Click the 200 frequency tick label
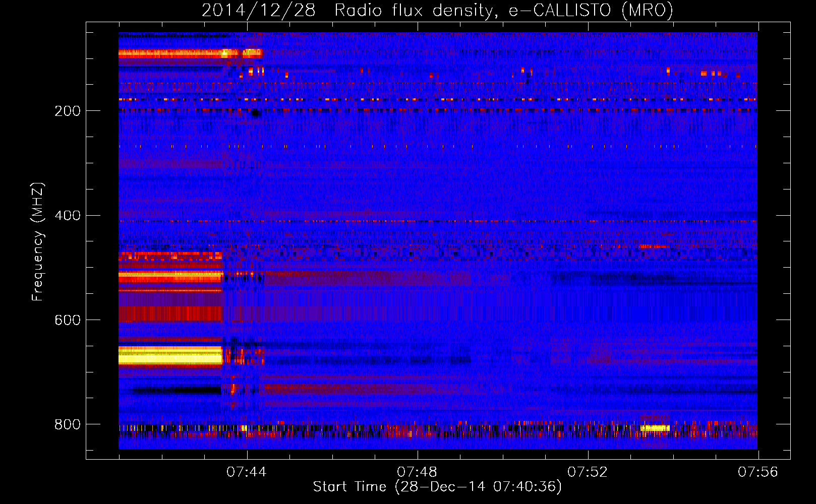 68,111
